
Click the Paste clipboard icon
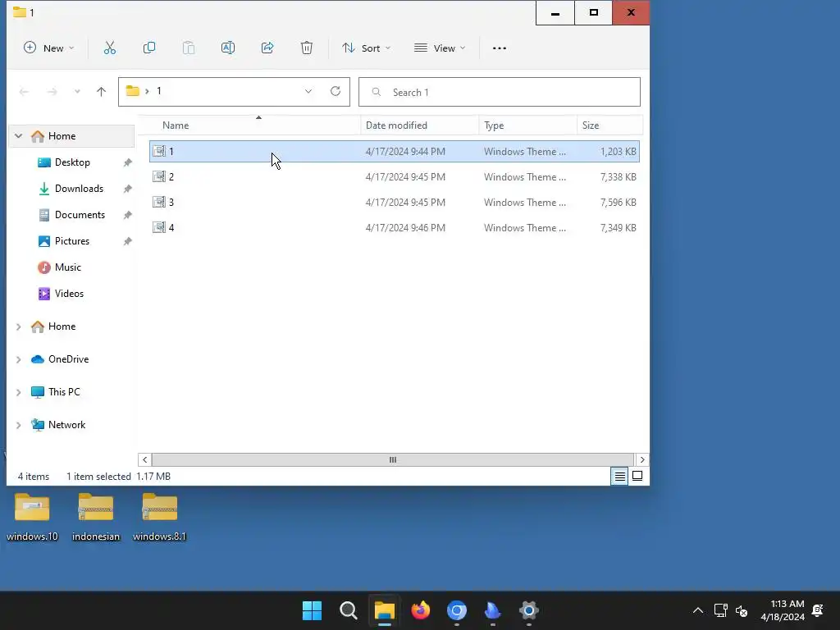pos(189,48)
